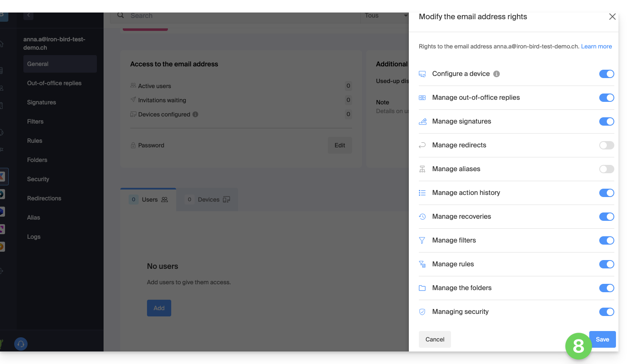Image resolution: width=631 pixels, height=364 pixels.
Task: Click the info icon next to Devices configured
Action: coord(195,114)
